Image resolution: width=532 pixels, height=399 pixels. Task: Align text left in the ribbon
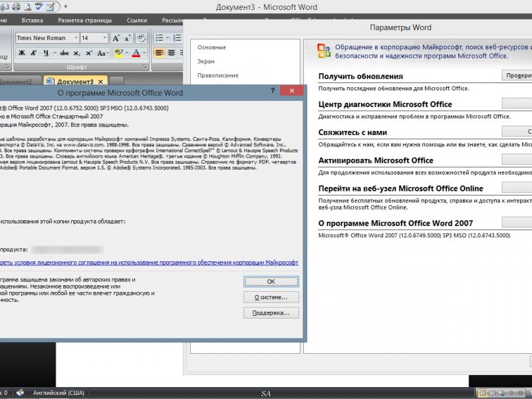tap(159, 53)
